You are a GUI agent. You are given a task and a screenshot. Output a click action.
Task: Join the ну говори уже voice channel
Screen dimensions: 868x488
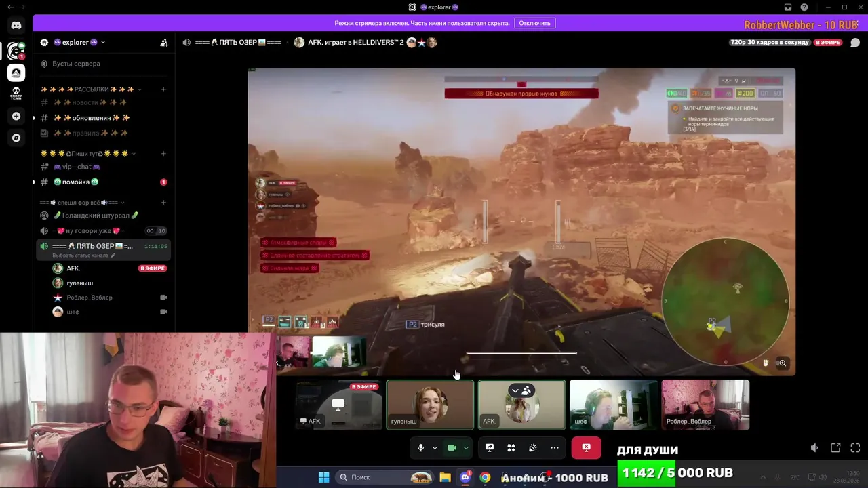[103, 231]
